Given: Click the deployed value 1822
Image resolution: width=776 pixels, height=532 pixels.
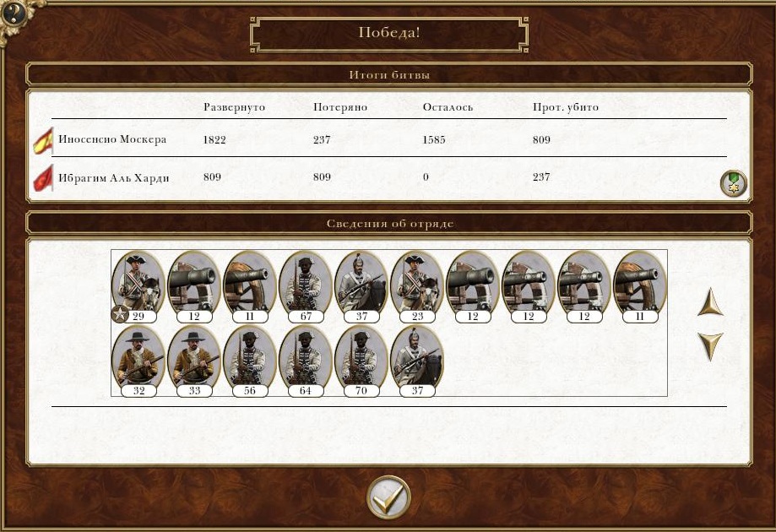Looking at the screenshot, I should coord(214,139).
